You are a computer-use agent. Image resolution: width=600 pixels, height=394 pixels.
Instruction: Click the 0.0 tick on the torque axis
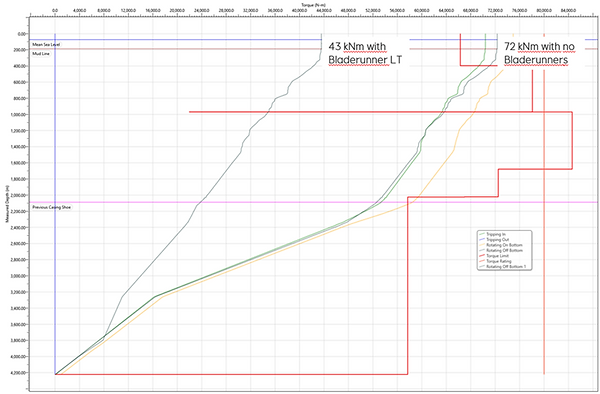[x=55, y=11]
